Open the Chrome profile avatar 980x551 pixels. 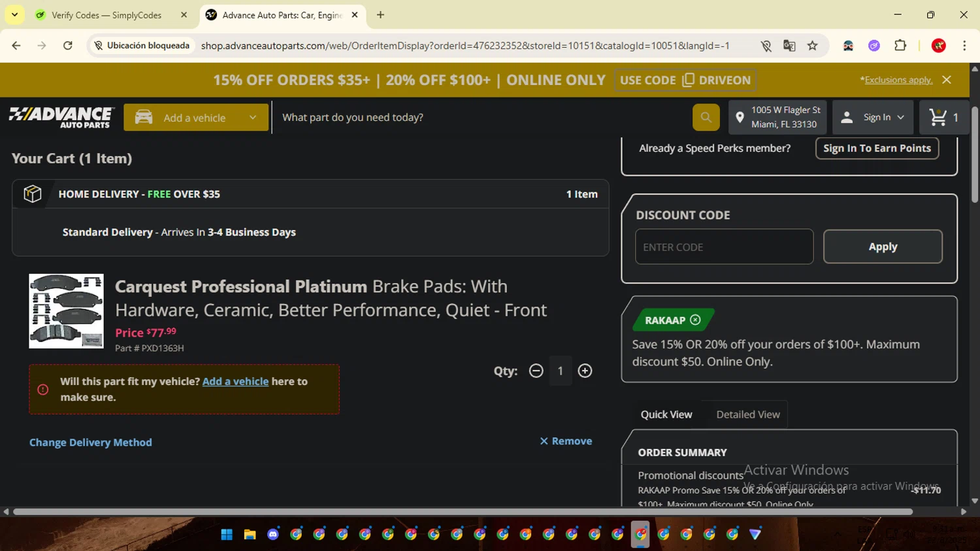coord(939,46)
